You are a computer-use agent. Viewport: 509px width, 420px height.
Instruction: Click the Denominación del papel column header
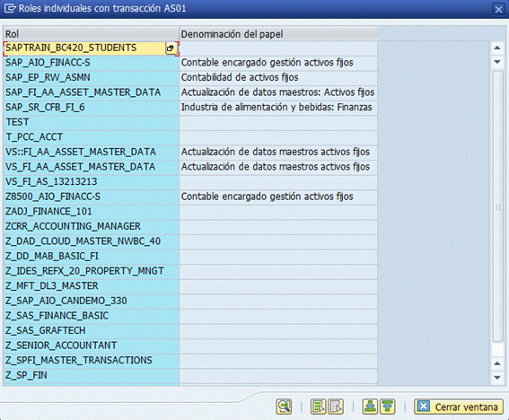click(x=278, y=34)
